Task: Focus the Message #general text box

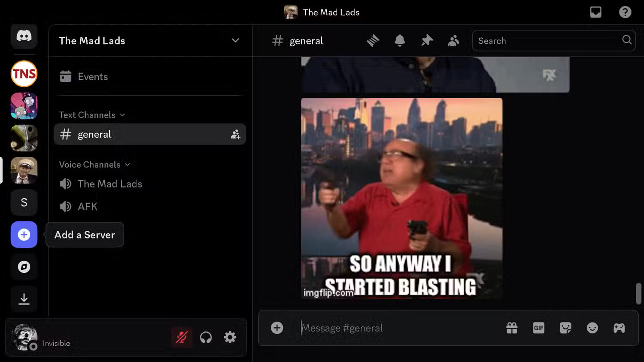Action: pyautogui.click(x=399, y=328)
